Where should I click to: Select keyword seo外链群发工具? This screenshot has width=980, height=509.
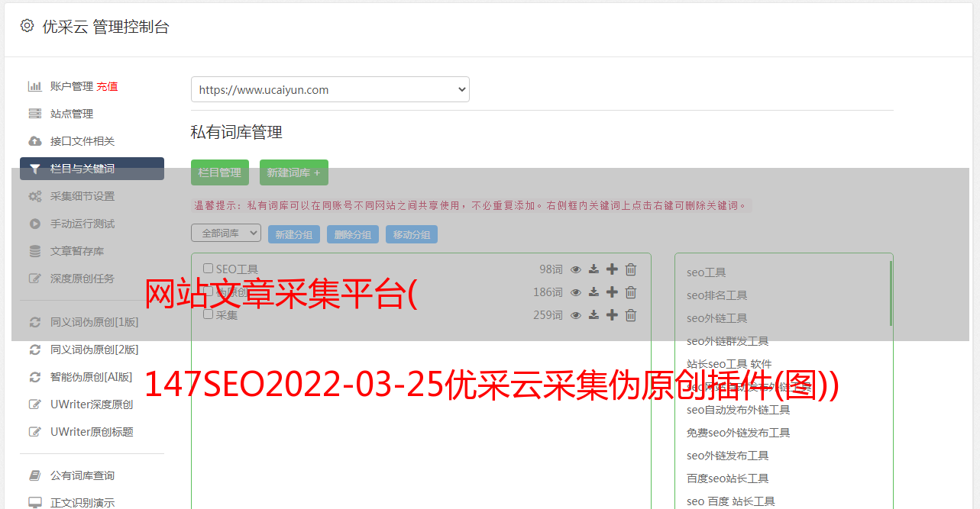click(728, 341)
